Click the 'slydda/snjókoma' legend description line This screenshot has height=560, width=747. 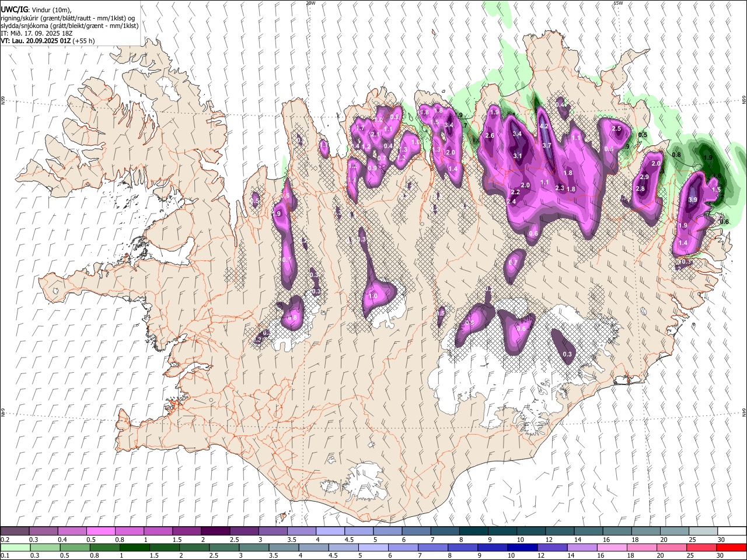tap(69, 26)
